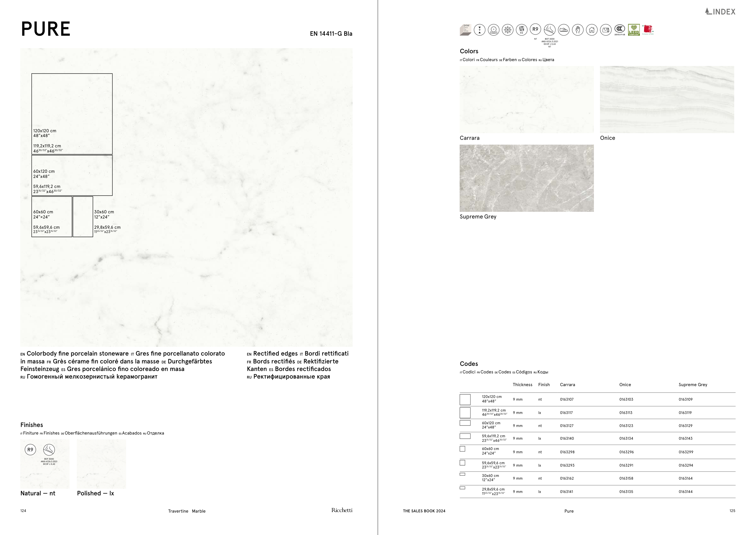Click the hand symbol icon
756x535 pixels.
point(578,30)
